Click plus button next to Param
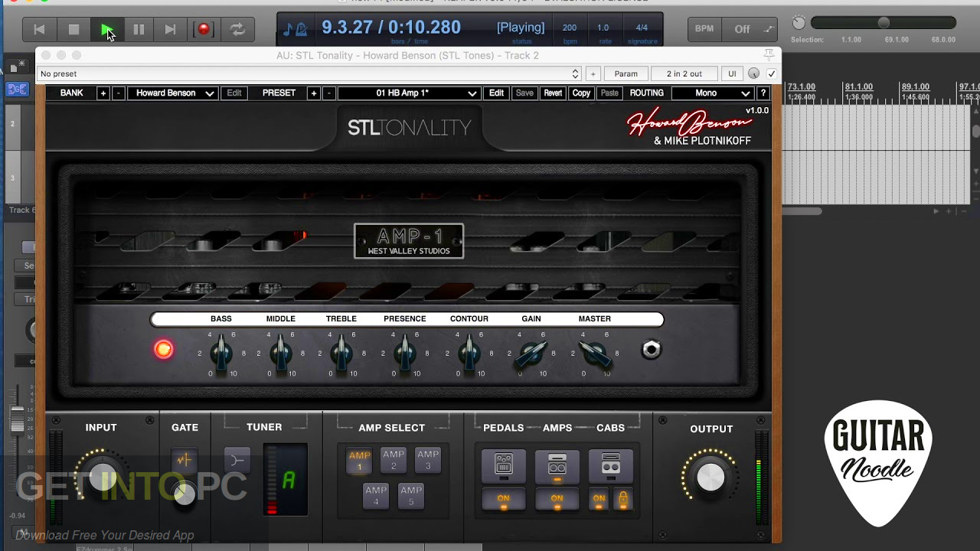The height and width of the screenshot is (551, 980). click(x=593, y=73)
